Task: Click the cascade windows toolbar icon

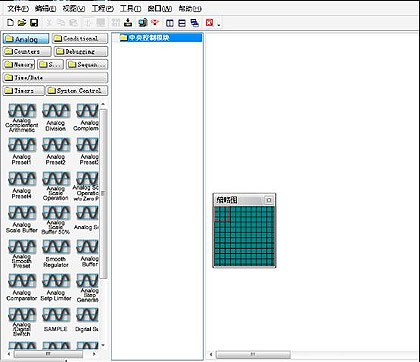Action: coord(195,23)
